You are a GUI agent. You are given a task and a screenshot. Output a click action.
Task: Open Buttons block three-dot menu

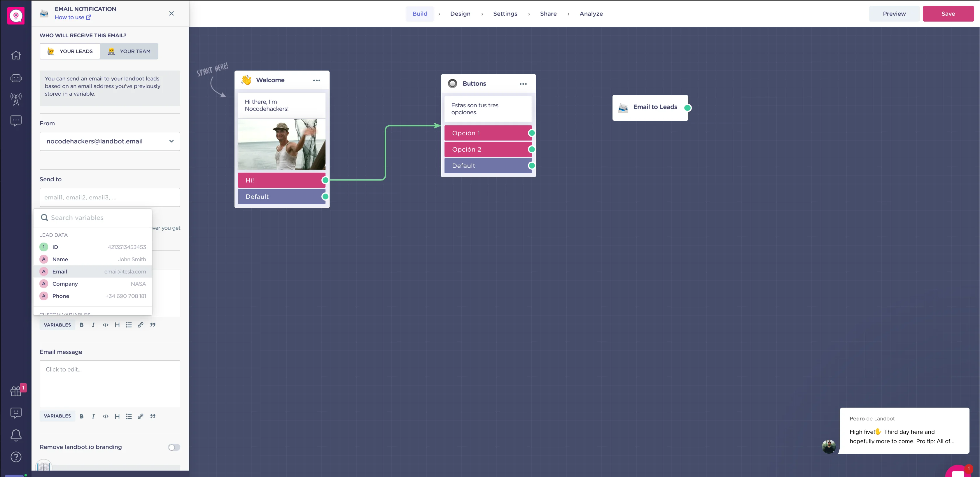coord(523,84)
